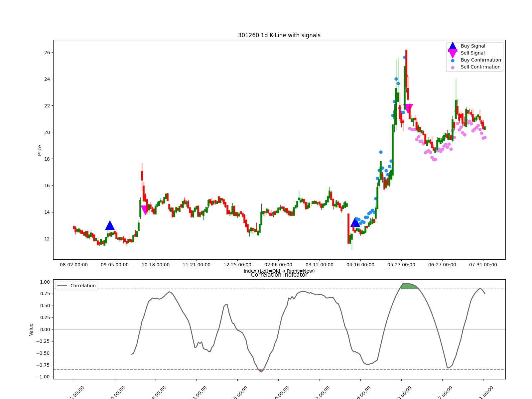The width and height of the screenshot is (532, 399).
Task: Click the '12-25 00:00' date tick
Action: tap(237, 265)
